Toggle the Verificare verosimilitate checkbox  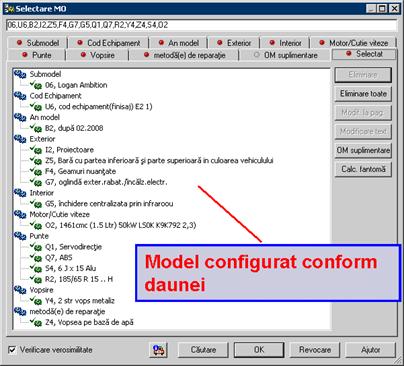click(x=12, y=350)
